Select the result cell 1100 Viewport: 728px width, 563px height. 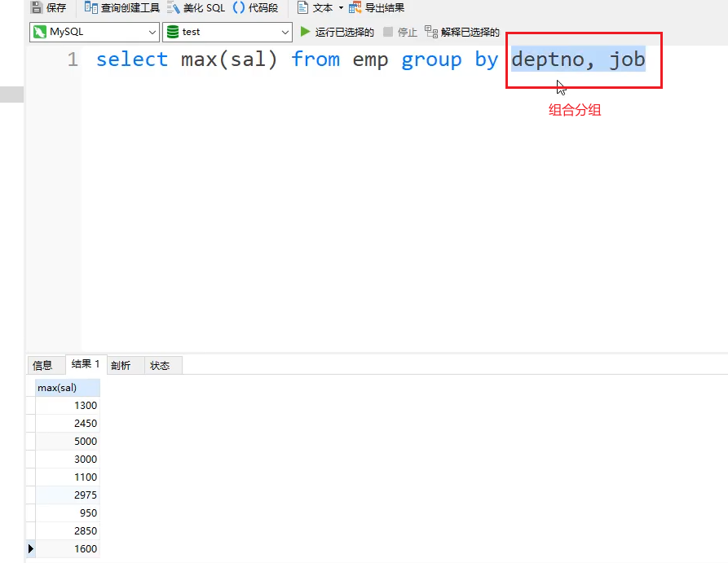pyautogui.click(x=68, y=477)
